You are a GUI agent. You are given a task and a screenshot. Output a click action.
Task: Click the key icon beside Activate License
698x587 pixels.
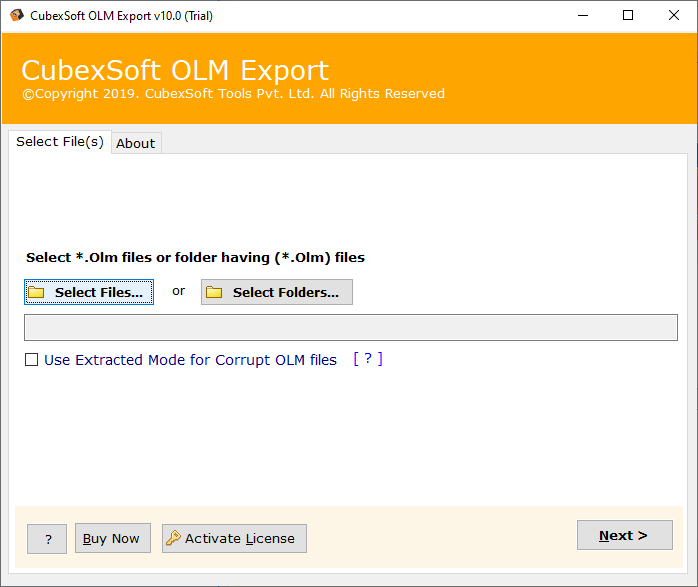point(173,538)
